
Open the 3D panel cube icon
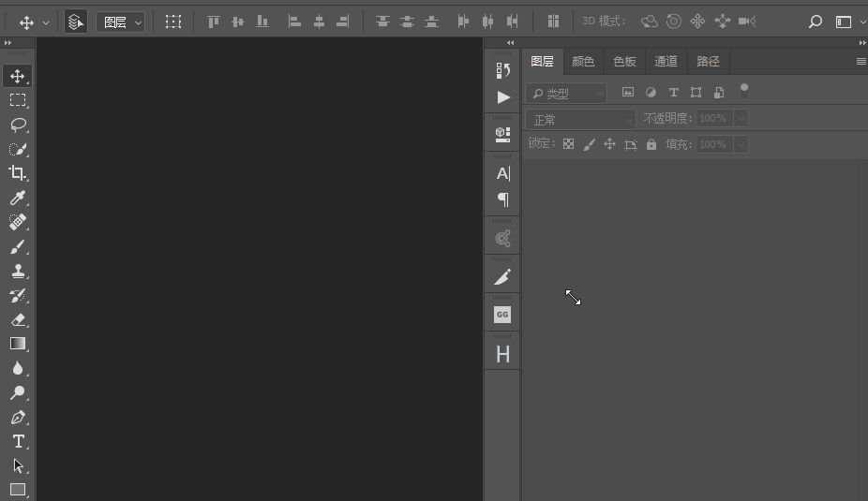[x=502, y=134]
